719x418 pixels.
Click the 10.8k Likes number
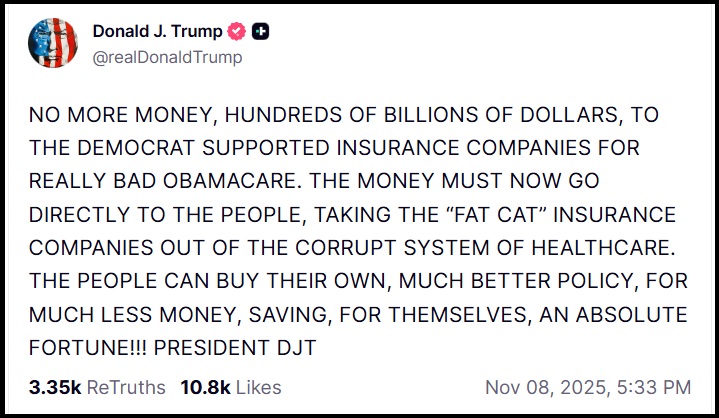pos(202,387)
